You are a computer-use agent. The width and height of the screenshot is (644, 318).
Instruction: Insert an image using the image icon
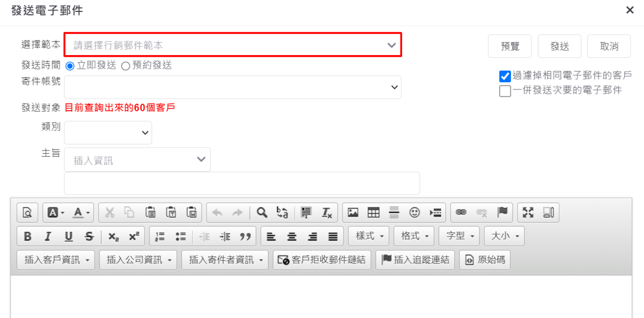(x=353, y=213)
